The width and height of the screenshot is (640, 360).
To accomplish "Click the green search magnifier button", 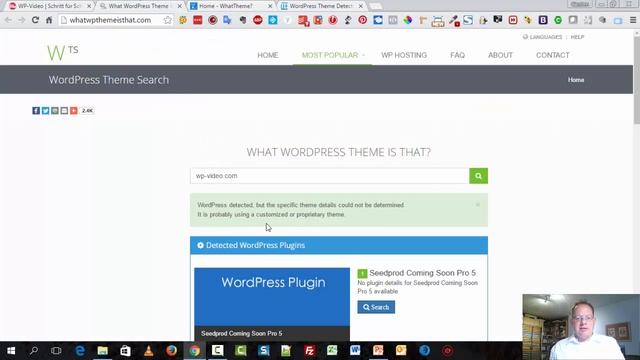I will pyautogui.click(x=478, y=176).
